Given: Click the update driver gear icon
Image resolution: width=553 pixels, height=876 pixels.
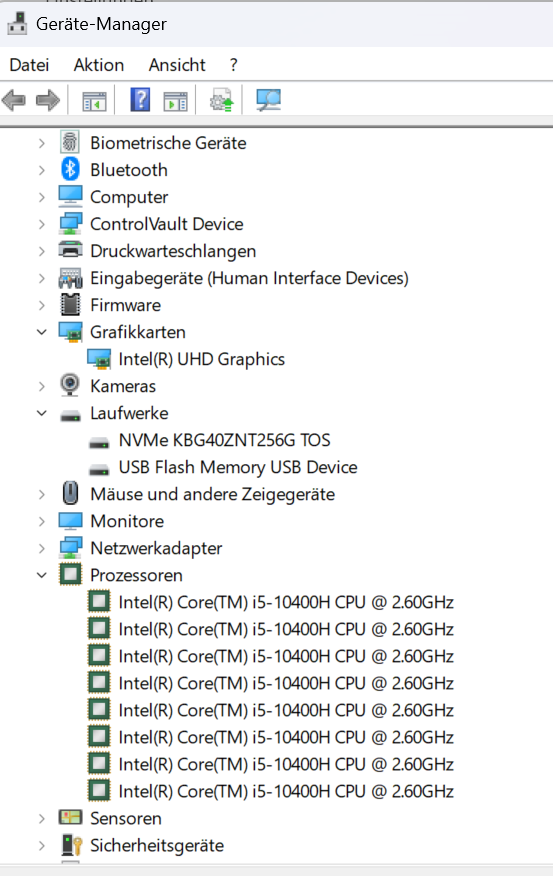Looking at the screenshot, I should click(221, 101).
